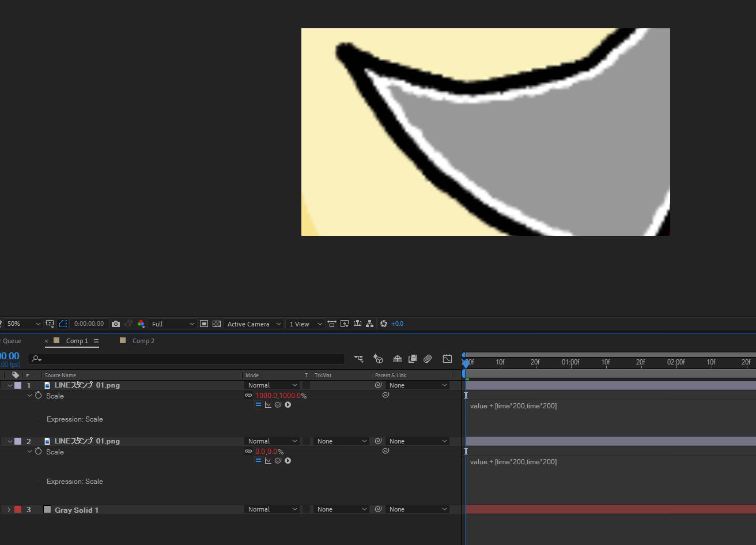Open the Full resolution dropdown
Image resolution: width=756 pixels, height=545 pixels.
[x=172, y=324]
